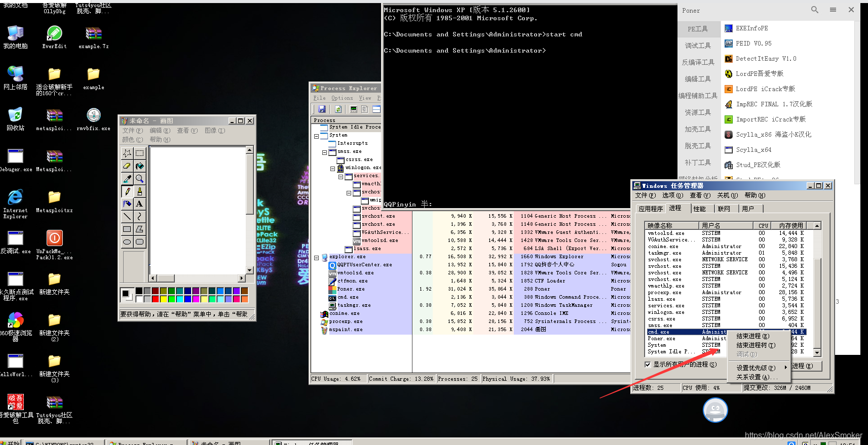Screen dimensions: 868x445
Task: Select the Rectangle shape tool in Paint
Action: point(127,229)
